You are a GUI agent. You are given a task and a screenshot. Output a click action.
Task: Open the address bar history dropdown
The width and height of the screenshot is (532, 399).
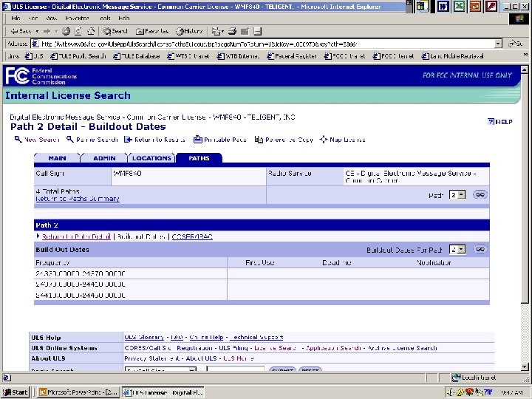coord(498,44)
